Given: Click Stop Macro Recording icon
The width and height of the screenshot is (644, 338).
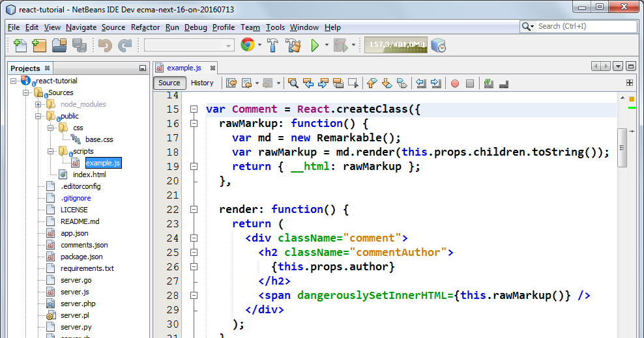Looking at the screenshot, I should (x=470, y=83).
